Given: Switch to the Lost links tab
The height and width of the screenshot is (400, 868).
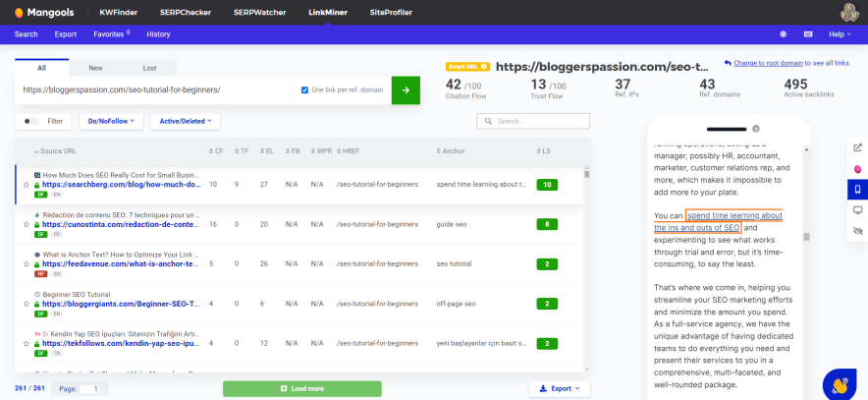Looking at the screenshot, I should tap(149, 68).
